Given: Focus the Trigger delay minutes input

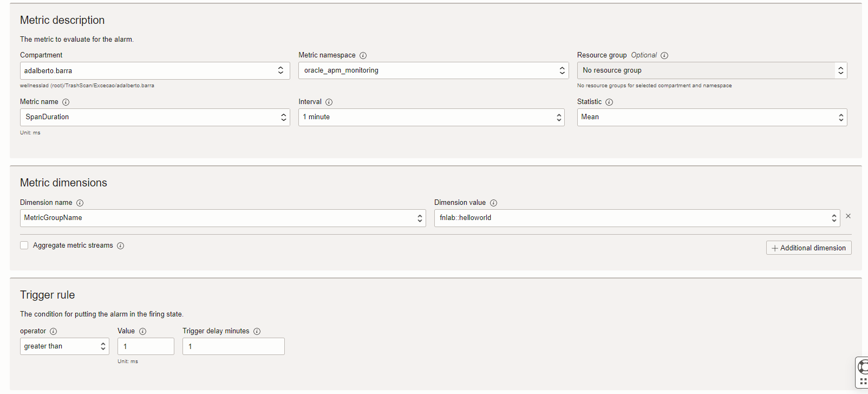Looking at the screenshot, I should pyautogui.click(x=233, y=346).
